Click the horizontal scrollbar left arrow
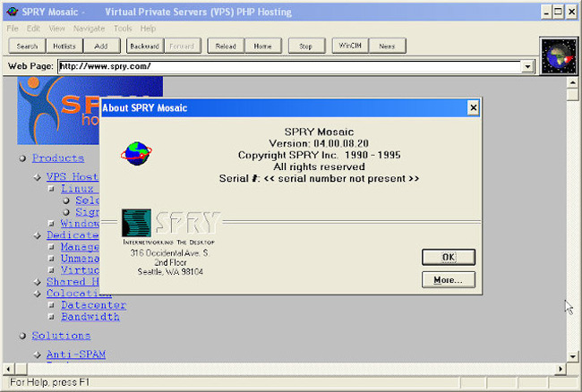582x392 pixels. tap(9, 369)
